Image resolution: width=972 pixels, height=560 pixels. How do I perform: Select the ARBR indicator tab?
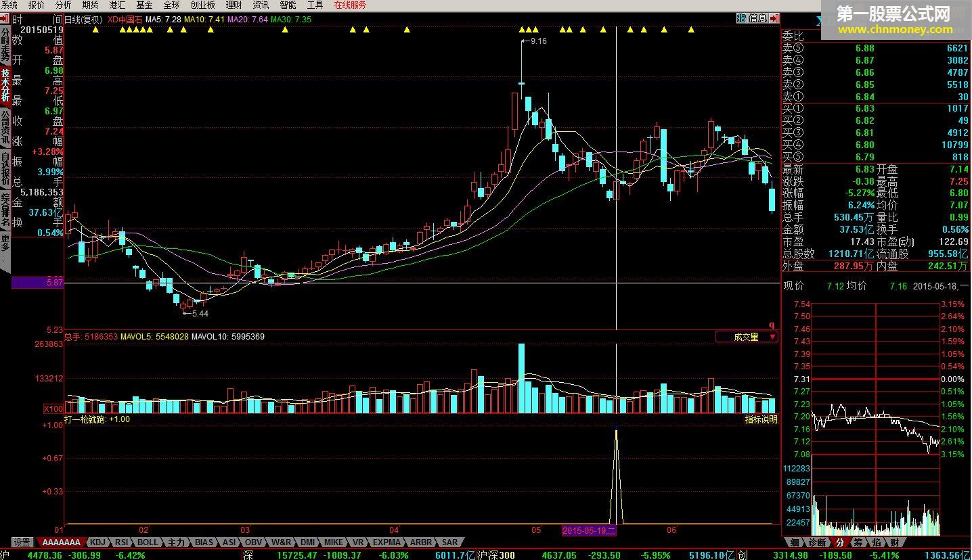(x=421, y=542)
